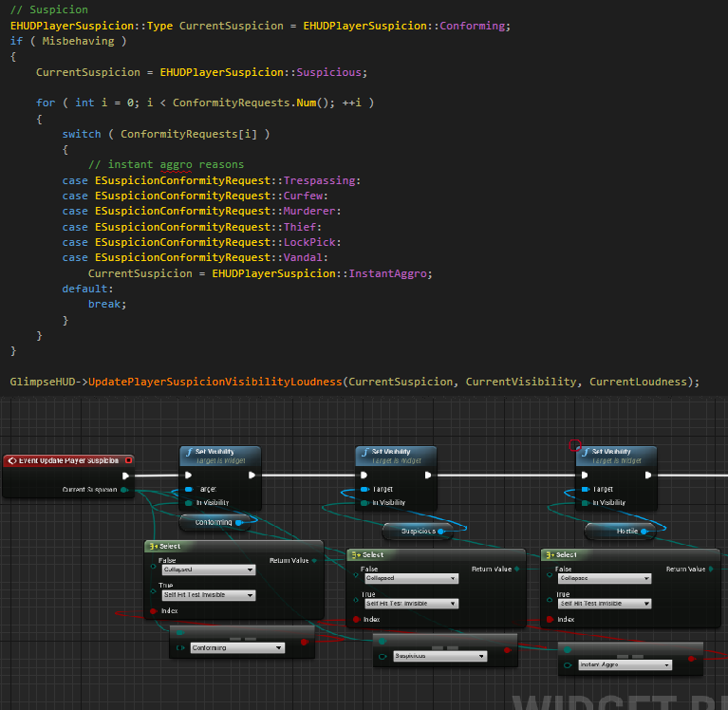Click exec input pin of leftmost Set Visibility
The image size is (728, 710).
pos(188,475)
